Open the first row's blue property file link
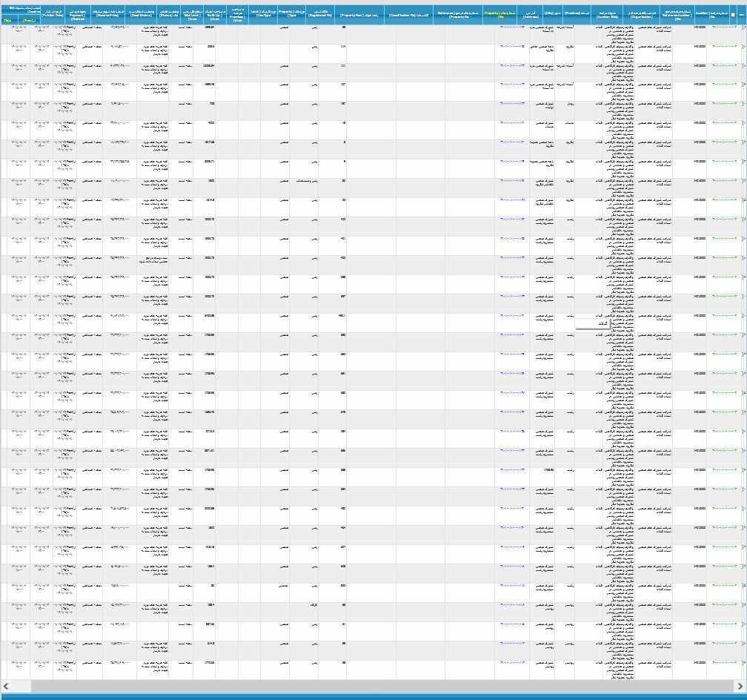 [x=512, y=27]
